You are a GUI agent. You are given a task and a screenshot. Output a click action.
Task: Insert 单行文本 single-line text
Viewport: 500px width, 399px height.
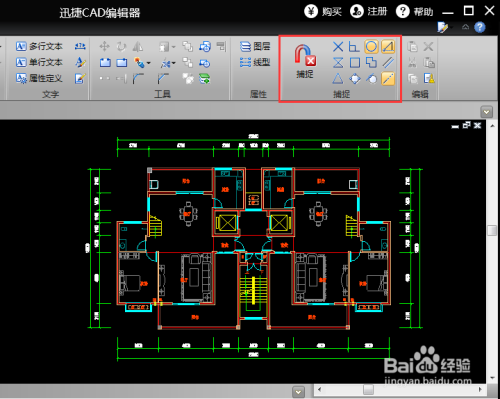pos(39,62)
